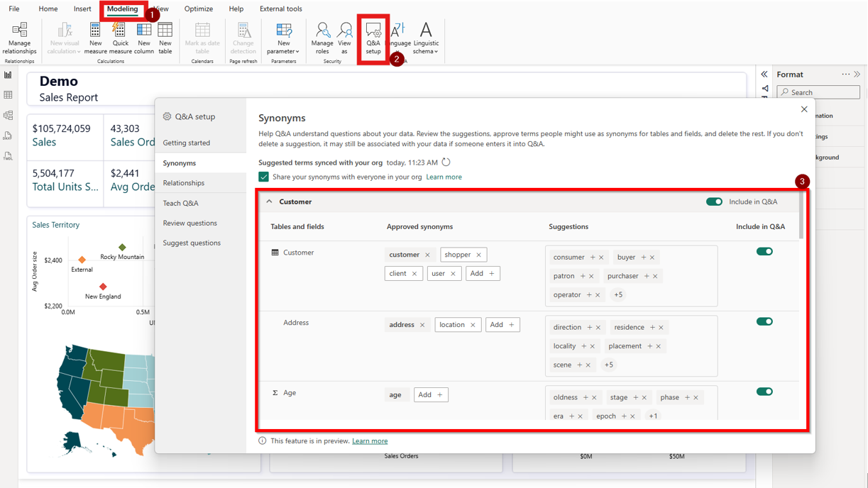Add a synonym for the Age field
868x488 pixels.
[x=431, y=395]
